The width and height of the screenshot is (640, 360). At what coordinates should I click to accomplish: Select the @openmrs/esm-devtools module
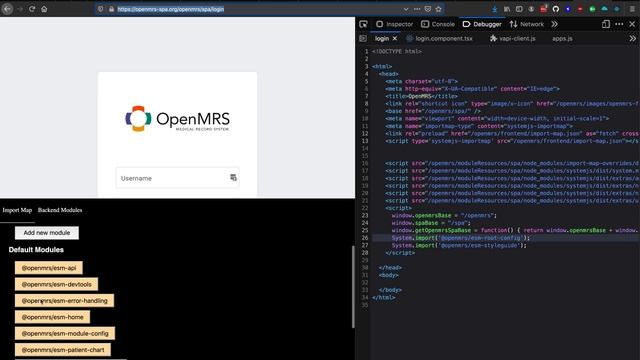(56, 284)
